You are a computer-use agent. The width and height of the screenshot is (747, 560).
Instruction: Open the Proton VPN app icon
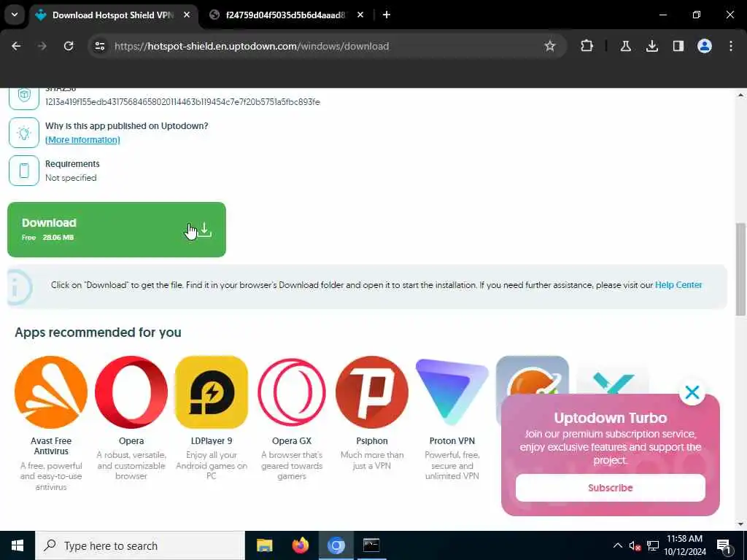452,392
